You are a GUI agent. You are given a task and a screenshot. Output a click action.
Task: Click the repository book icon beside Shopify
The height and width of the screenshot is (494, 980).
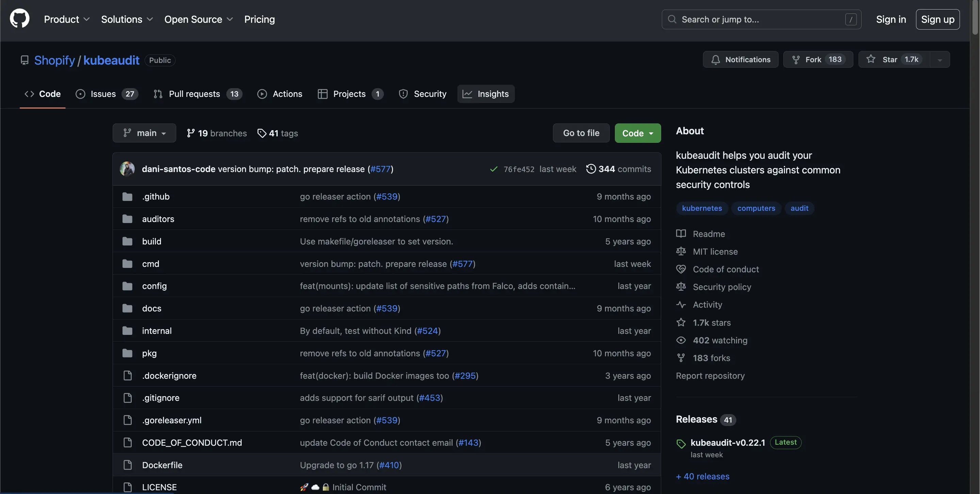point(25,61)
